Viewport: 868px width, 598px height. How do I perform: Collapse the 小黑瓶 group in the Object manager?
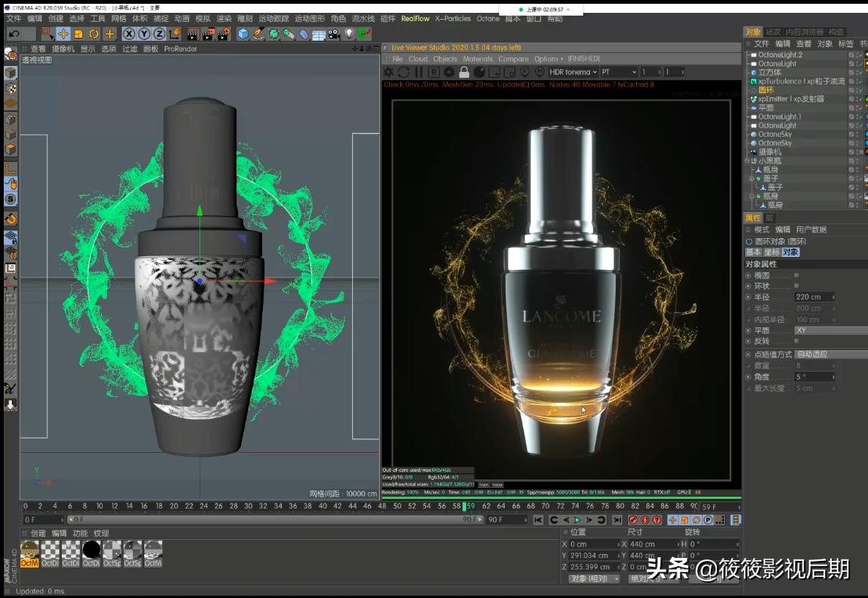747,161
